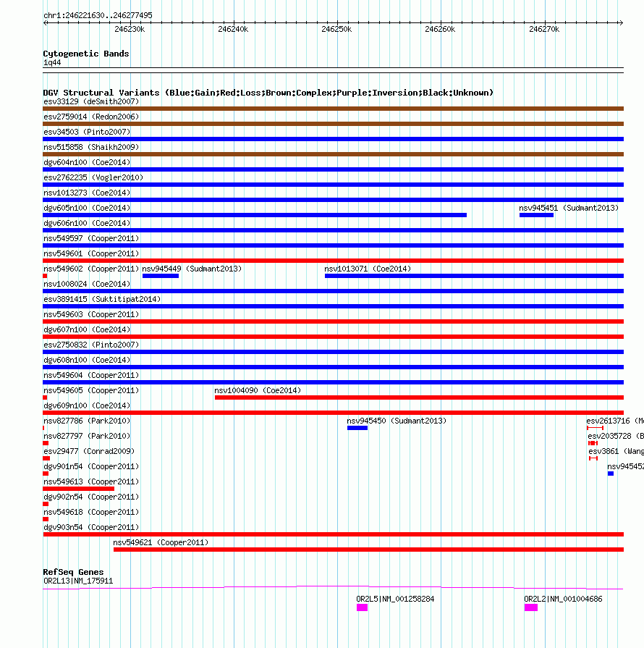
Task: Open gene OR2L5|NM_001258284
Action: point(395,599)
